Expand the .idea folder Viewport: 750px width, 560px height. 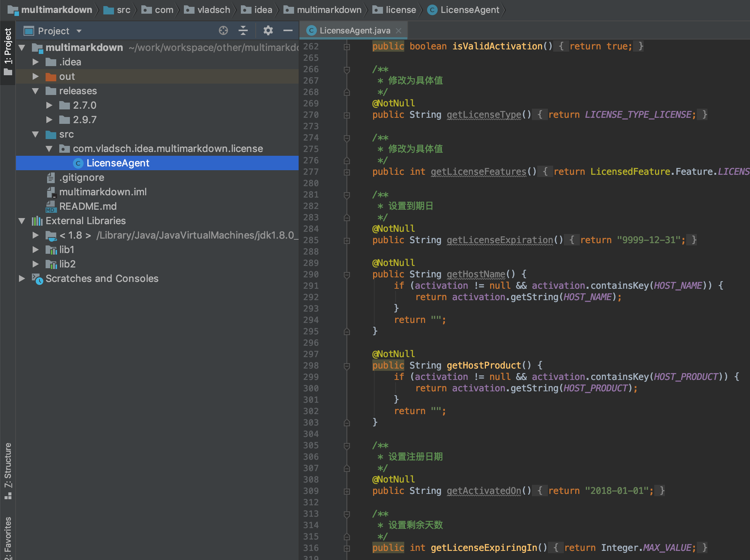pyautogui.click(x=36, y=62)
